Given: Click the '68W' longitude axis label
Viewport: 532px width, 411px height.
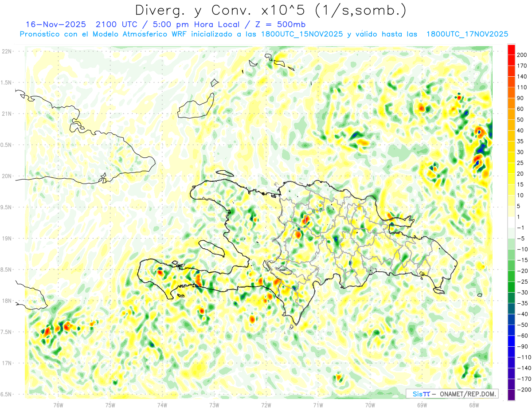Looking at the screenshot, I should (x=474, y=405).
